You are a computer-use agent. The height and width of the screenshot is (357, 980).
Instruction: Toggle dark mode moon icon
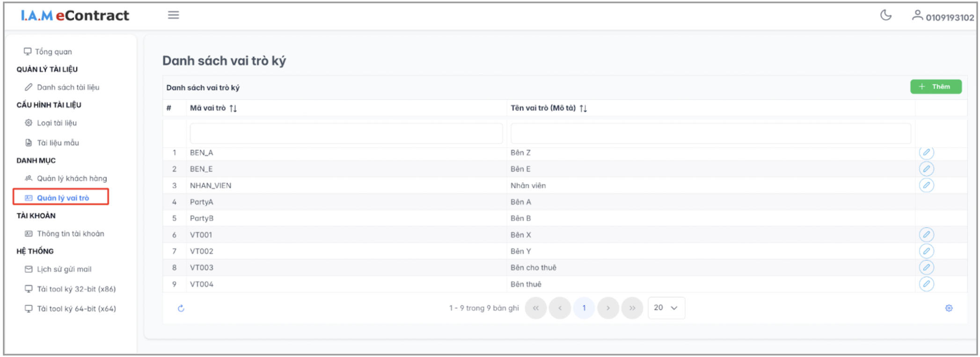885,15
